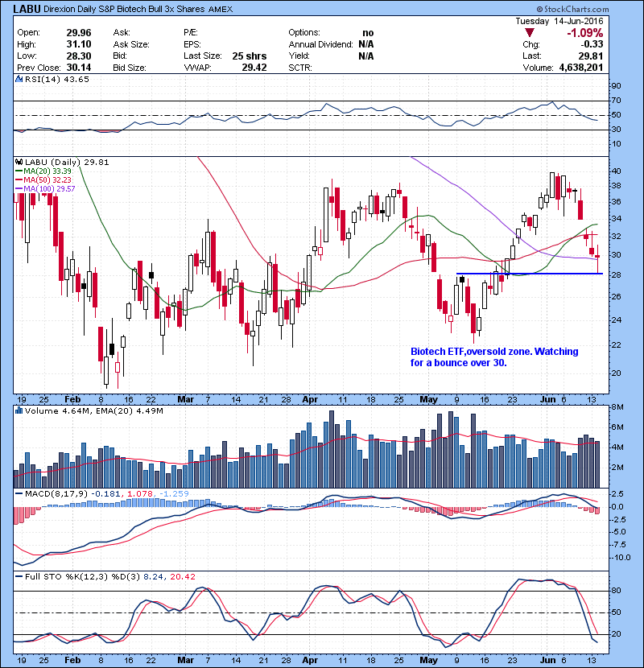
Task: Click the 8M label on volume axis
Action: [x=617, y=407]
